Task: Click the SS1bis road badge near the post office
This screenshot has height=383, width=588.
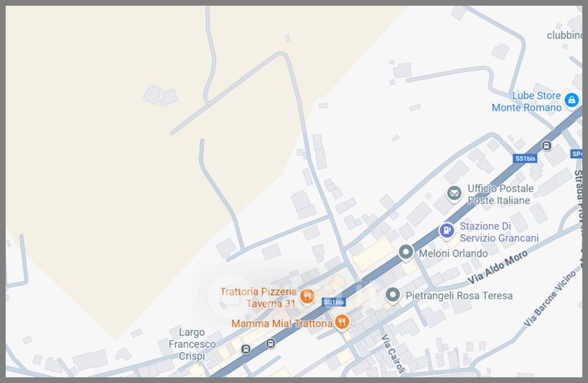Action: pos(525,159)
